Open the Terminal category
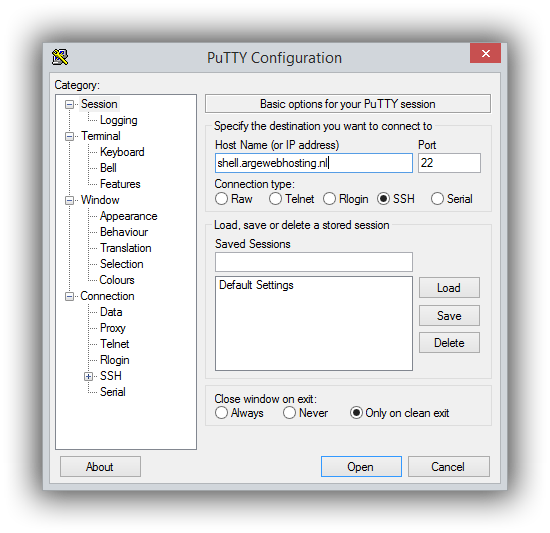 (x=101, y=136)
